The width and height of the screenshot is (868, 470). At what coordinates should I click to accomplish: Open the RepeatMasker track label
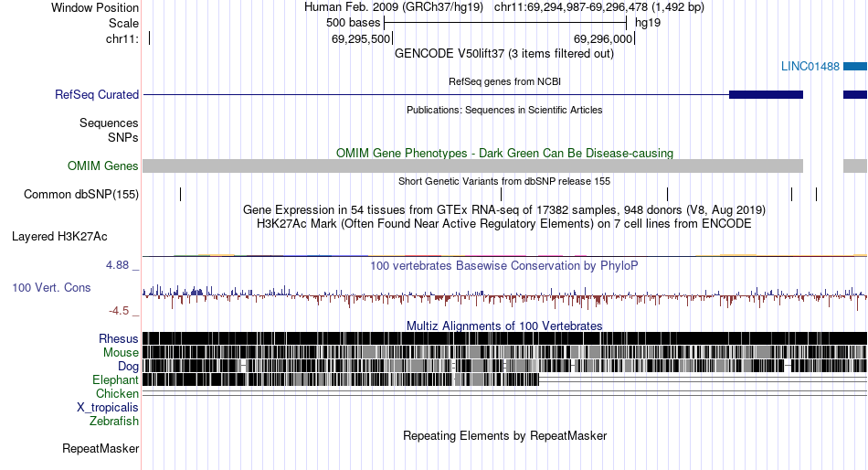pos(101,448)
